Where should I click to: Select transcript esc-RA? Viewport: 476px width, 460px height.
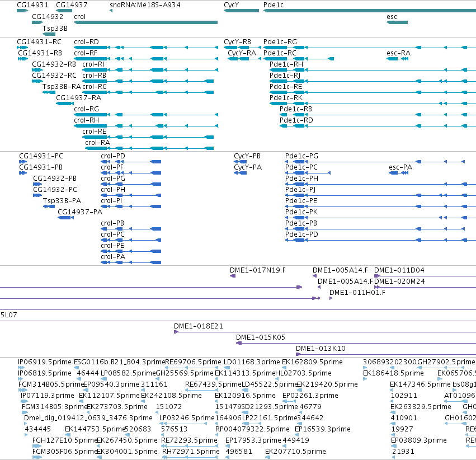[x=397, y=59]
